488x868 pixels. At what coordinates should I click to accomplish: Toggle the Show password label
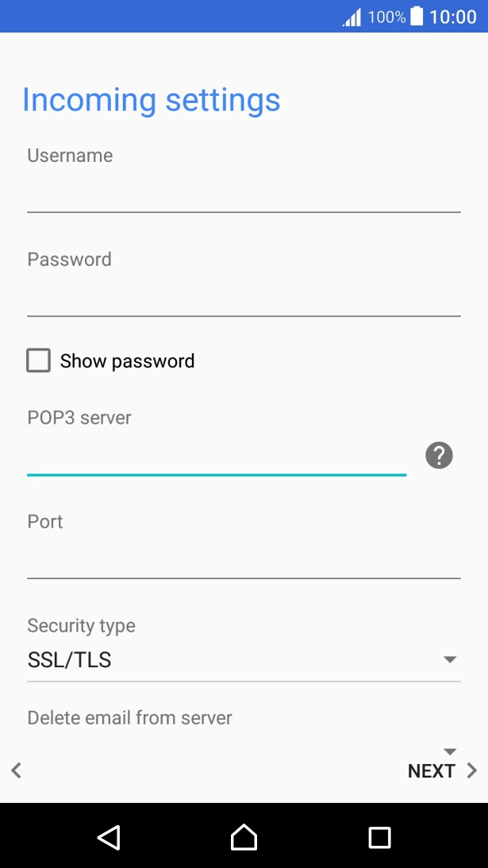[127, 361]
